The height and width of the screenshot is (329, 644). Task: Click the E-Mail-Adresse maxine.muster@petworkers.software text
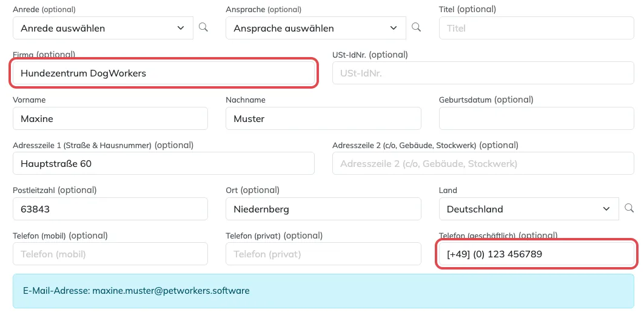(x=136, y=291)
